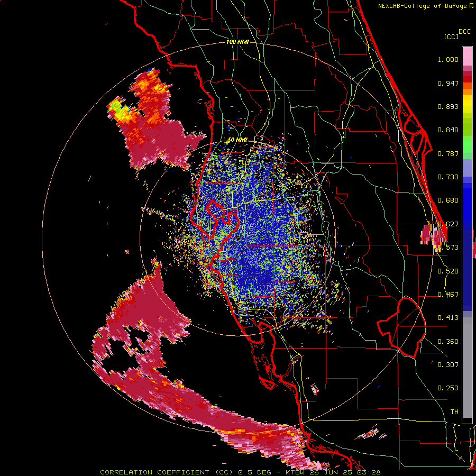Viewport: 476px width, 476px height.
Task: Pick the gray swatch near 0.307
Action: click(x=467, y=369)
